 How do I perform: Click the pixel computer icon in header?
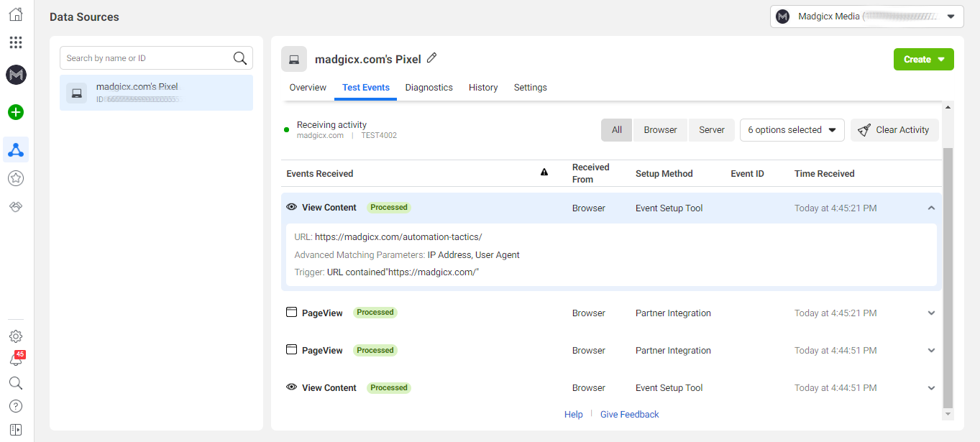pyautogui.click(x=293, y=59)
